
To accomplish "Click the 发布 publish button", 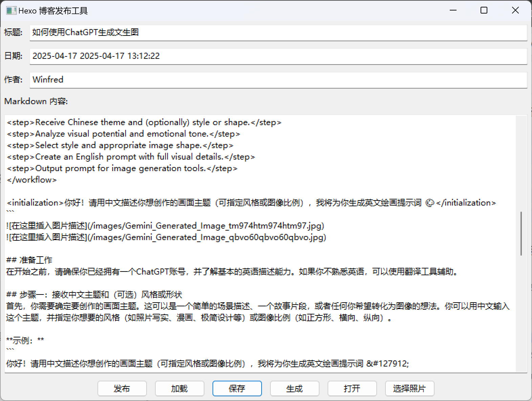I will [x=122, y=388].
